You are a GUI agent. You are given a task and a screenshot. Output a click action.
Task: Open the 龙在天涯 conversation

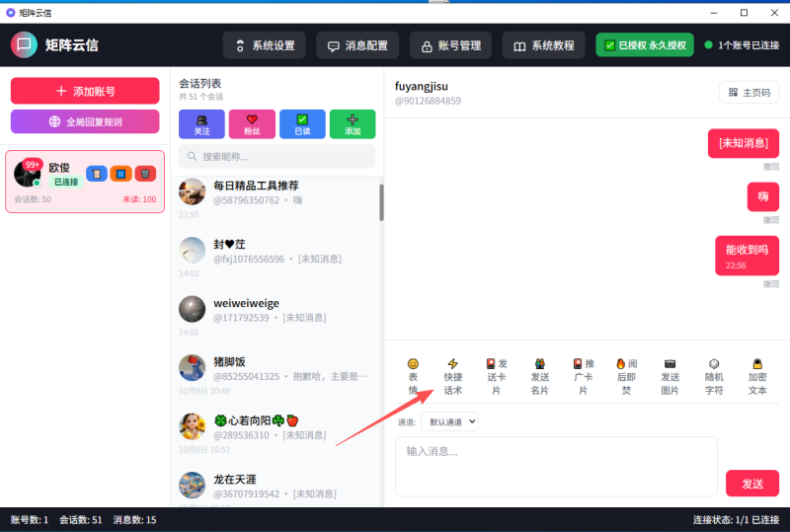click(277, 489)
